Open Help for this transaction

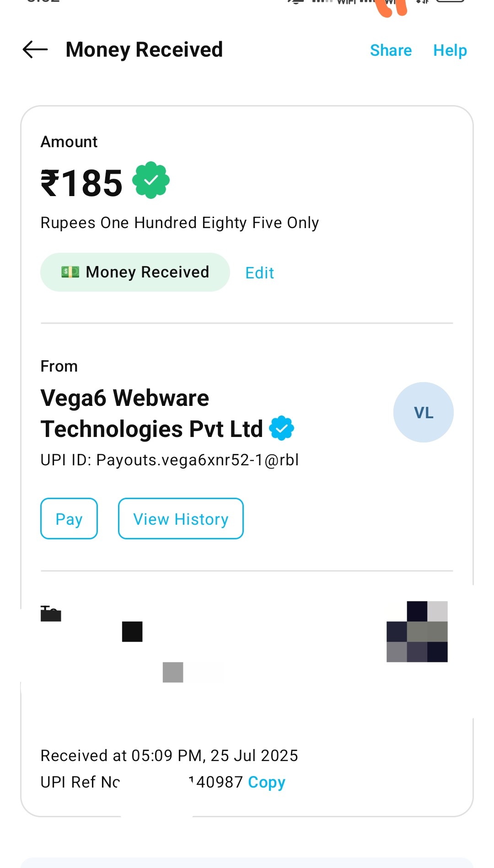(x=450, y=50)
